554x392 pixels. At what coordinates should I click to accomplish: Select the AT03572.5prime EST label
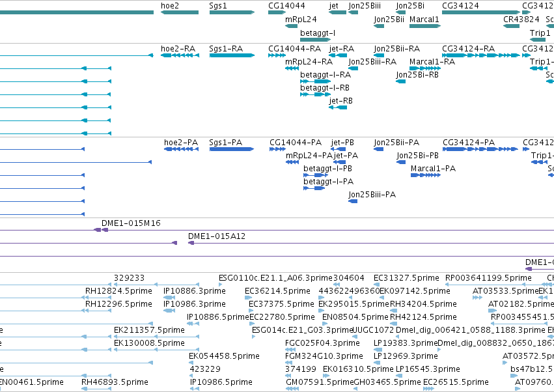[x=528, y=356]
